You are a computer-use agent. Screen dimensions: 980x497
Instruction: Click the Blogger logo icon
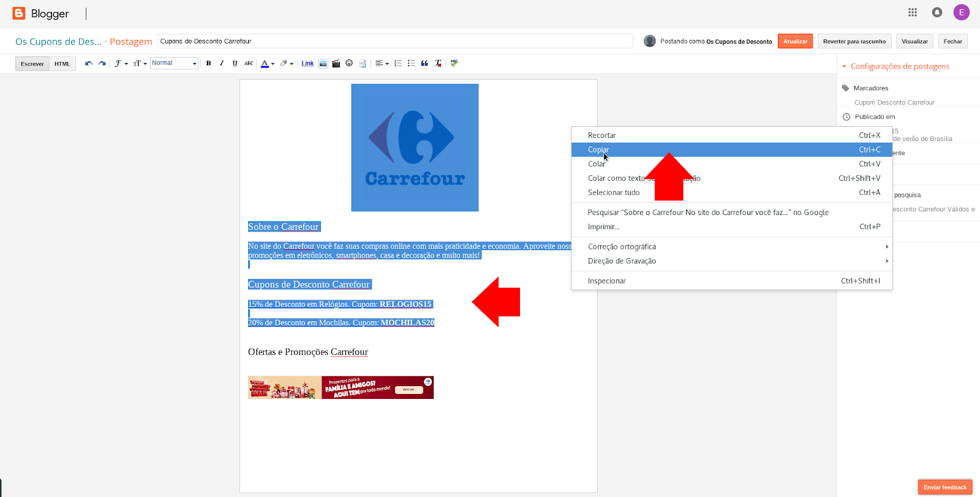(x=19, y=13)
